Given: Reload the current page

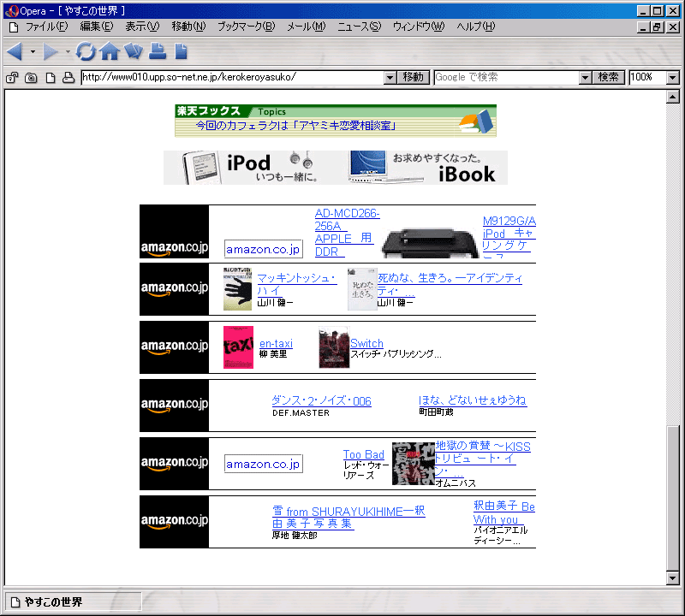Looking at the screenshot, I should pyautogui.click(x=86, y=51).
